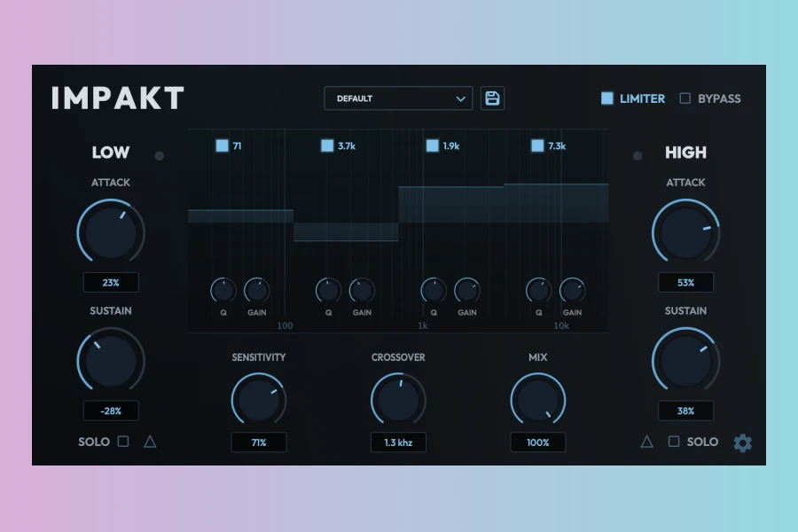This screenshot has height=532, width=798.
Task: Click the Mix knob
Action: click(x=538, y=400)
